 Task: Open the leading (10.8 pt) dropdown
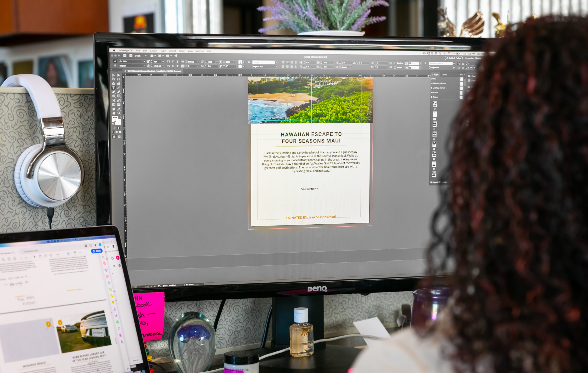coord(163,66)
